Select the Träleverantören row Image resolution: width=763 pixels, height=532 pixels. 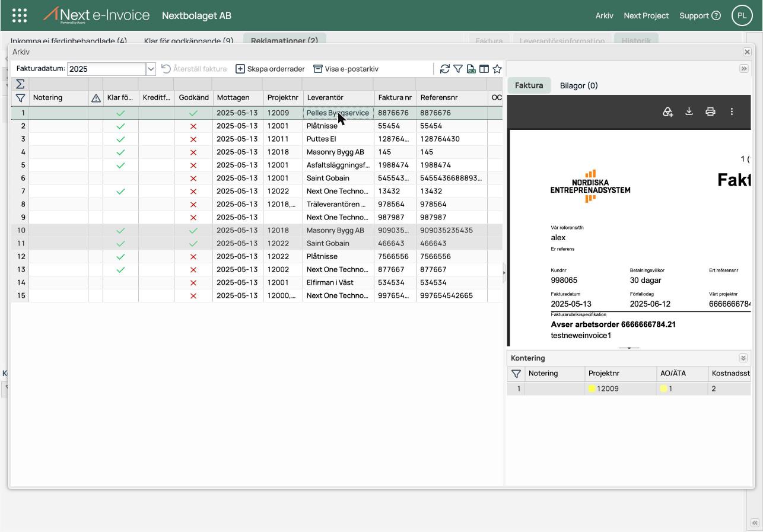(257, 204)
